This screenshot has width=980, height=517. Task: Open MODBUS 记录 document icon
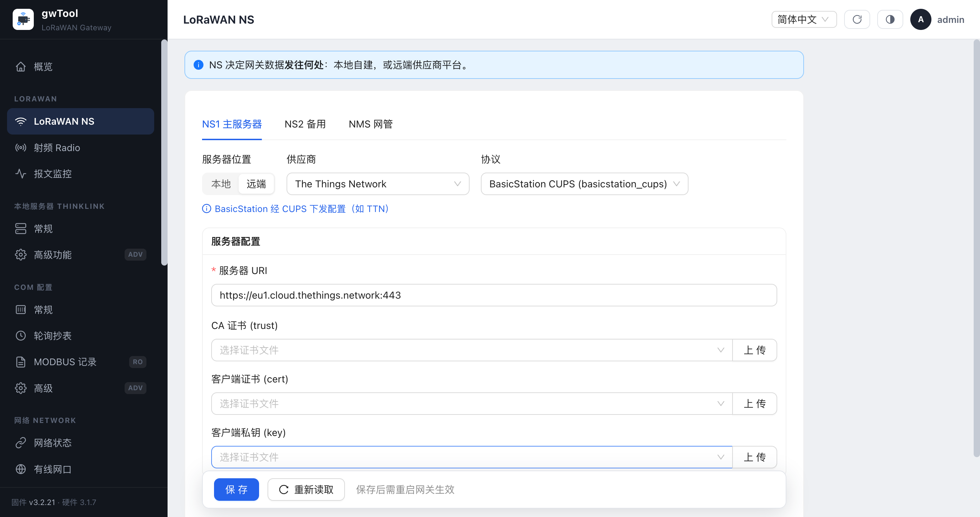(20, 362)
